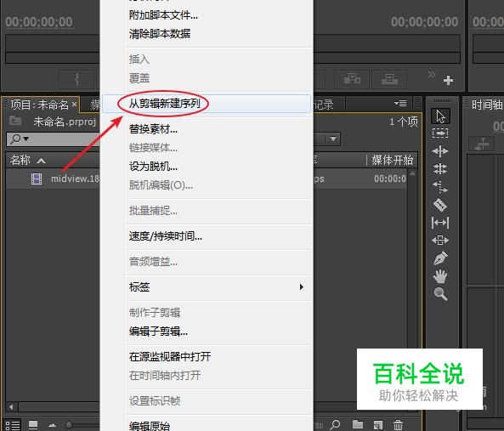Create a new bin with folder icon
Image resolution: width=504 pixels, height=431 pixels.
[358, 424]
